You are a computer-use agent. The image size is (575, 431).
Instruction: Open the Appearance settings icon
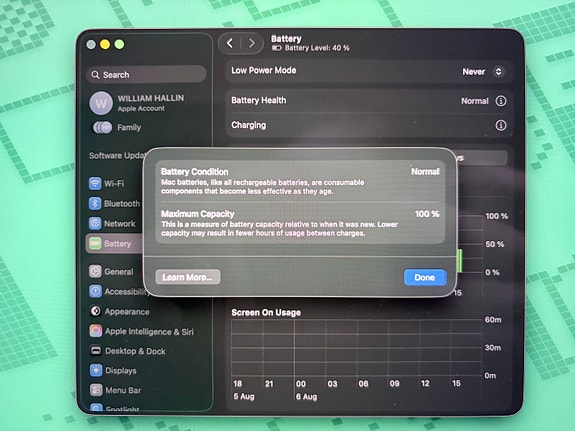(96, 311)
